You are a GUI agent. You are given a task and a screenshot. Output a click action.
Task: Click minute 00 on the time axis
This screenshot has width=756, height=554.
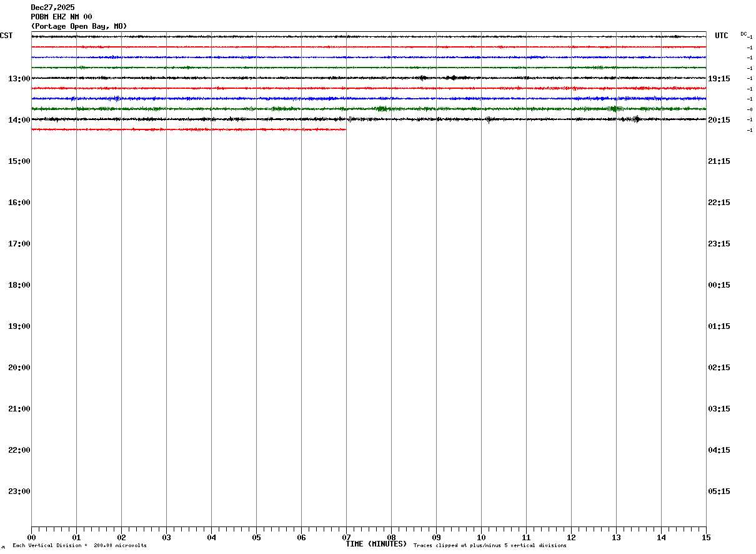[31, 537]
